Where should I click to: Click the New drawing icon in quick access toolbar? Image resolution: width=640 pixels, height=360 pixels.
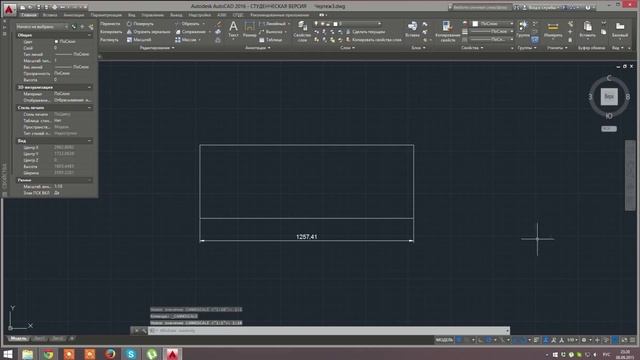click(x=23, y=7)
